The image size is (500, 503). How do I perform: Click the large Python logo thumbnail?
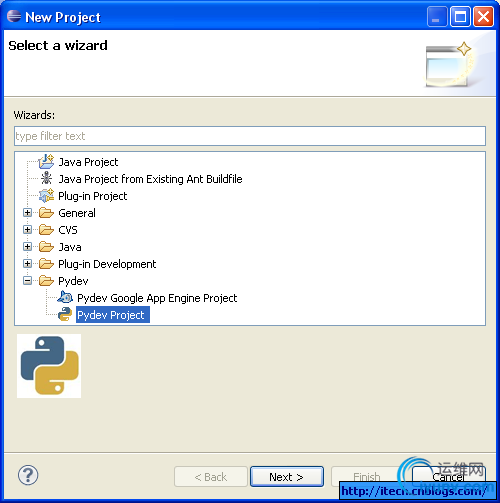(49, 366)
